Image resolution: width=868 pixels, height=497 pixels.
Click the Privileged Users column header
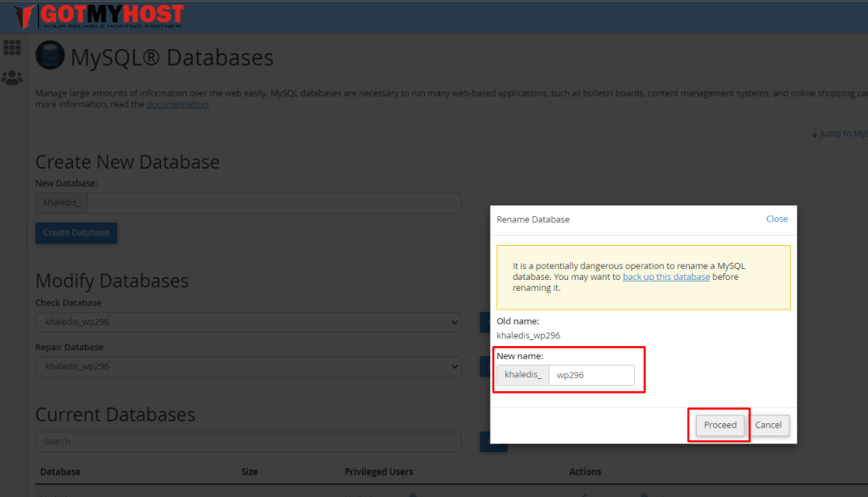pyautogui.click(x=378, y=472)
